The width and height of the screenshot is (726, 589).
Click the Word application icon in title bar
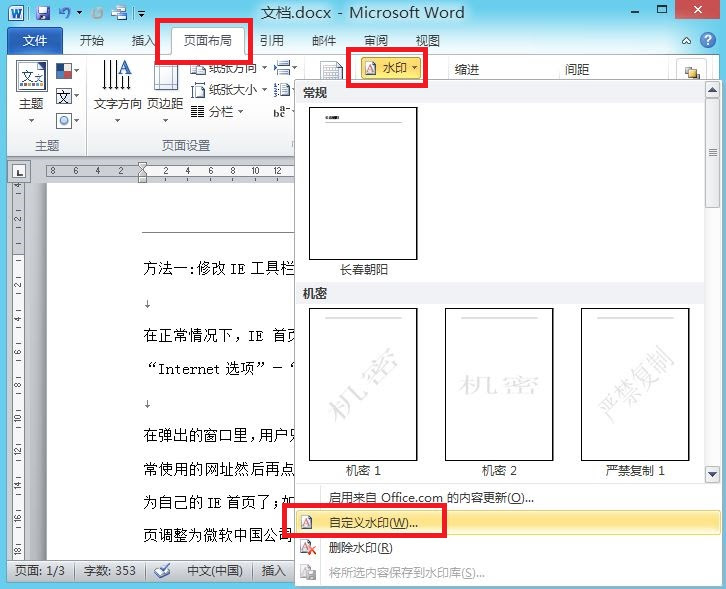pyautogui.click(x=16, y=13)
